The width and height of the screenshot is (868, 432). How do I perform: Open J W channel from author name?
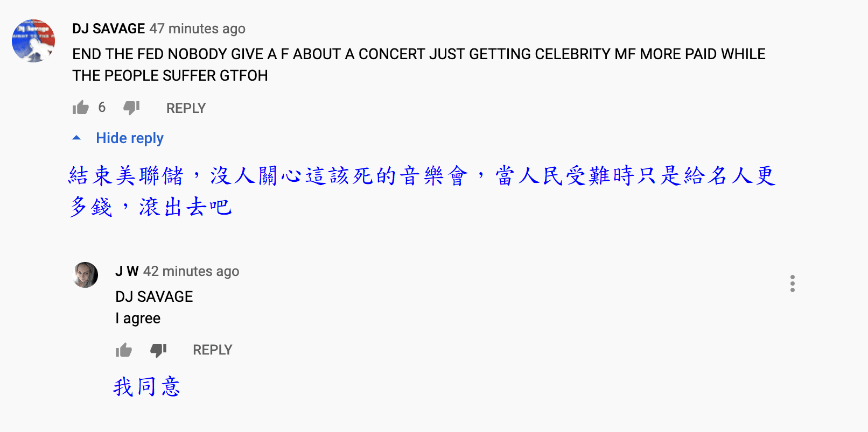(127, 271)
